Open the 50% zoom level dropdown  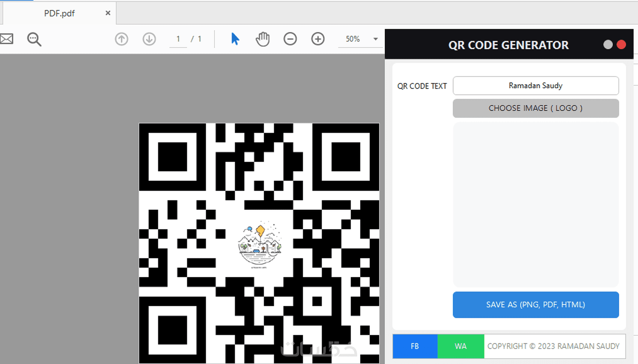coord(375,39)
